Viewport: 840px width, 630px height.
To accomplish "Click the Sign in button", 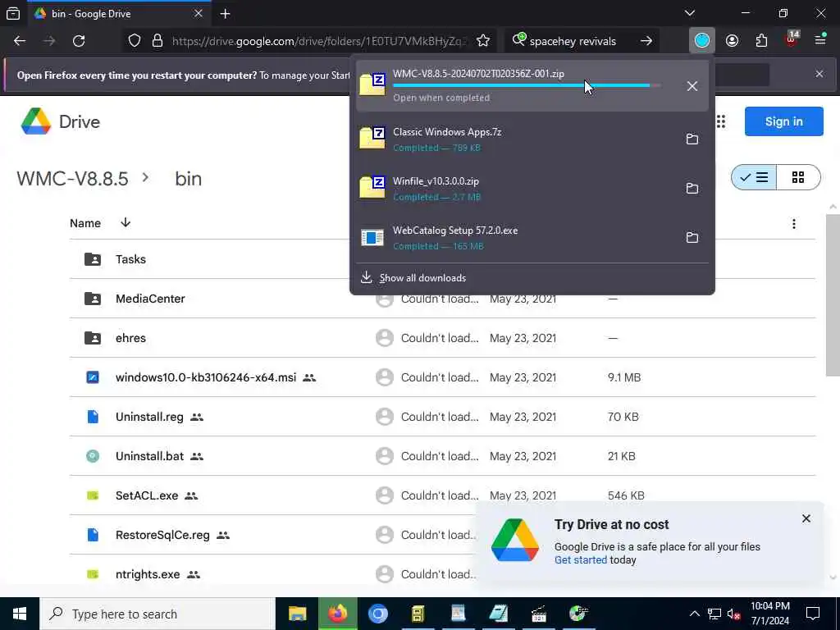I will click(783, 121).
